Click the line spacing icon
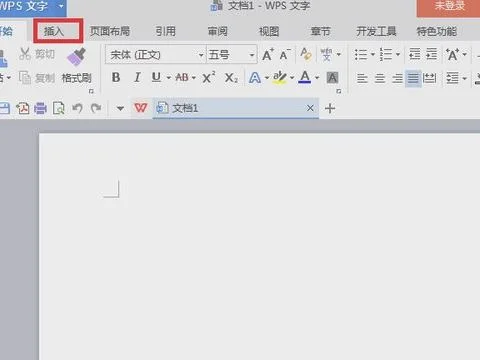 (452, 79)
